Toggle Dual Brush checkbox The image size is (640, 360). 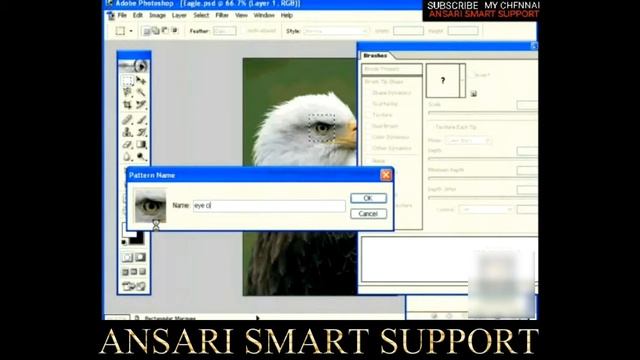(x=368, y=126)
